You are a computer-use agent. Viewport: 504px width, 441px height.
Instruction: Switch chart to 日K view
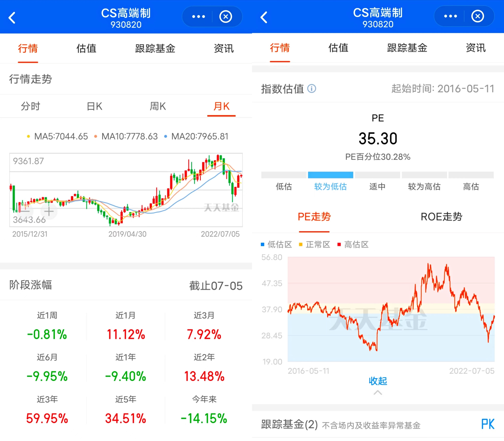[94, 106]
